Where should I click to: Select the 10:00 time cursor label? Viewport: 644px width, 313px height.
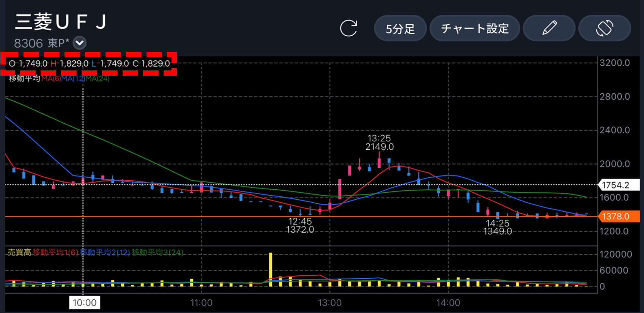click(85, 303)
